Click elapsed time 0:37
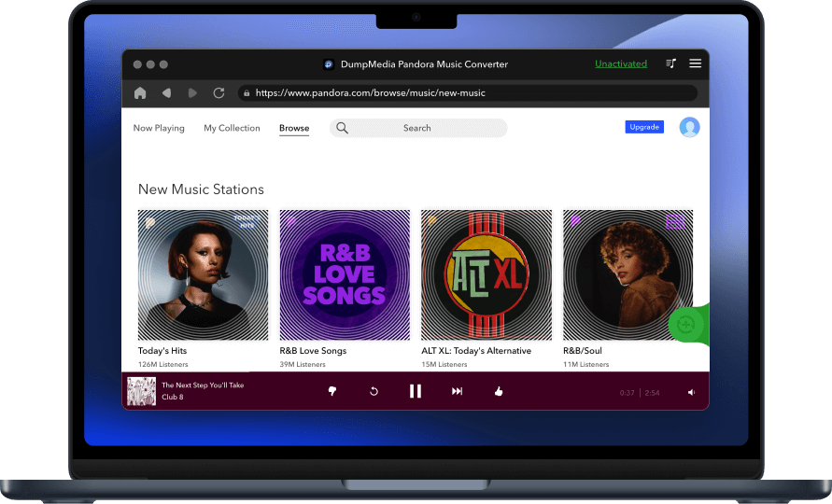Viewport: 832px width, 504px height. pos(627,393)
